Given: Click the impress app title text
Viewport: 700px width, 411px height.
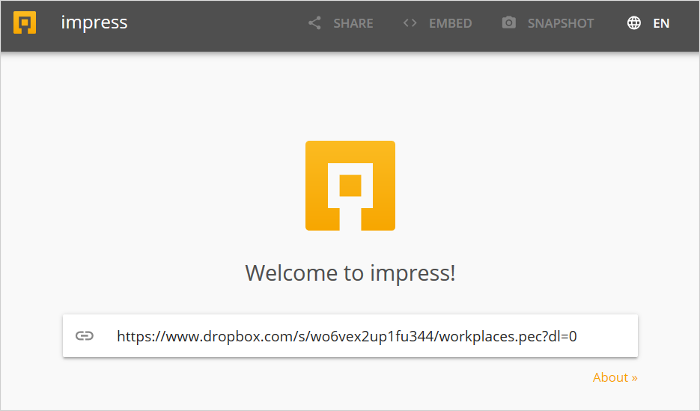Looking at the screenshot, I should click(x=94, y=23).
